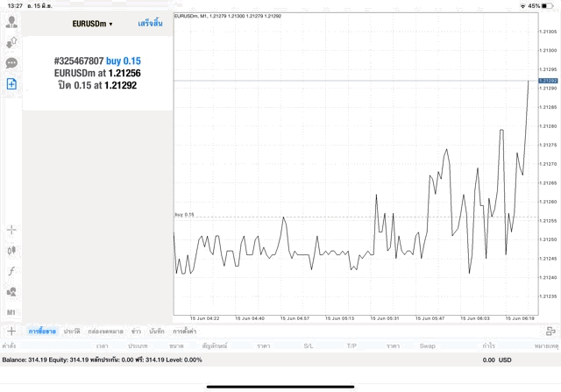The image size is (561, 392).
Task: Select the 15 Jun 04:22 time label
Action: click(x=204, y=318)
